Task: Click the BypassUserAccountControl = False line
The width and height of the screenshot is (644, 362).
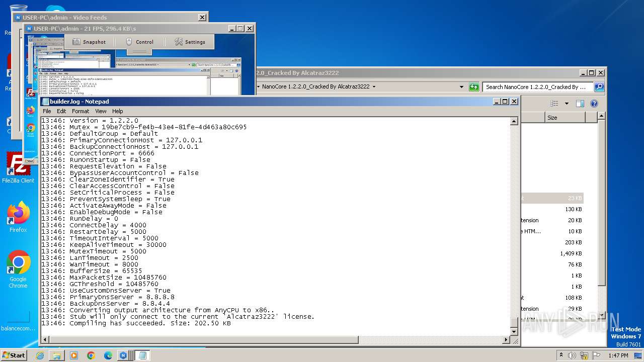Action: [120, 173]
